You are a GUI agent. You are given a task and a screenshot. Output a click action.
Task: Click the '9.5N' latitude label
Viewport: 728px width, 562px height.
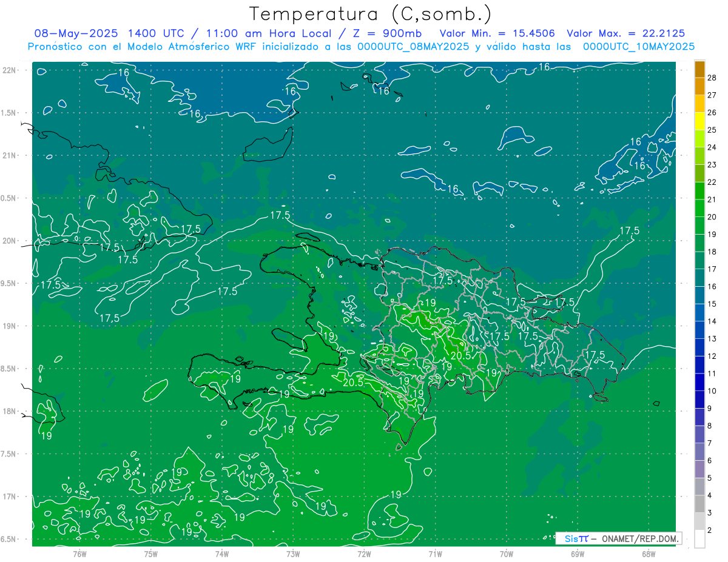click(x=8, y=283)
